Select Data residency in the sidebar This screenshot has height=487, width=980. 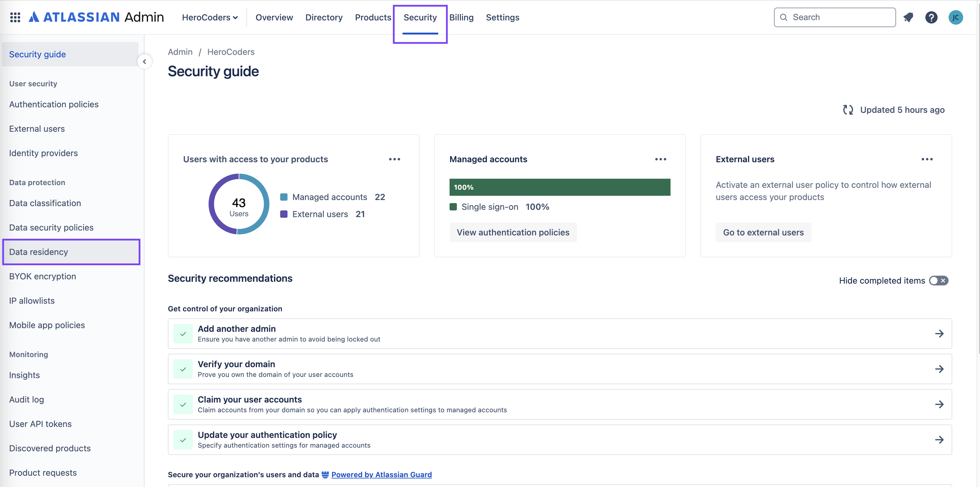tap(38, 252)
